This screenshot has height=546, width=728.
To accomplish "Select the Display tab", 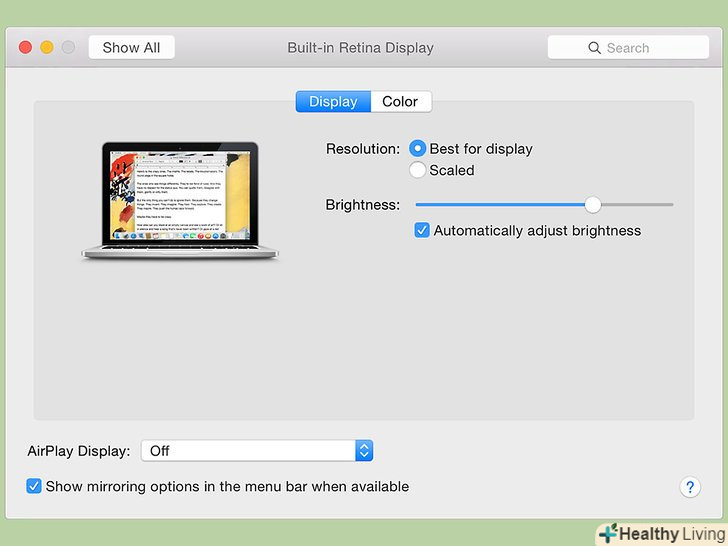I will pos(333,101).
